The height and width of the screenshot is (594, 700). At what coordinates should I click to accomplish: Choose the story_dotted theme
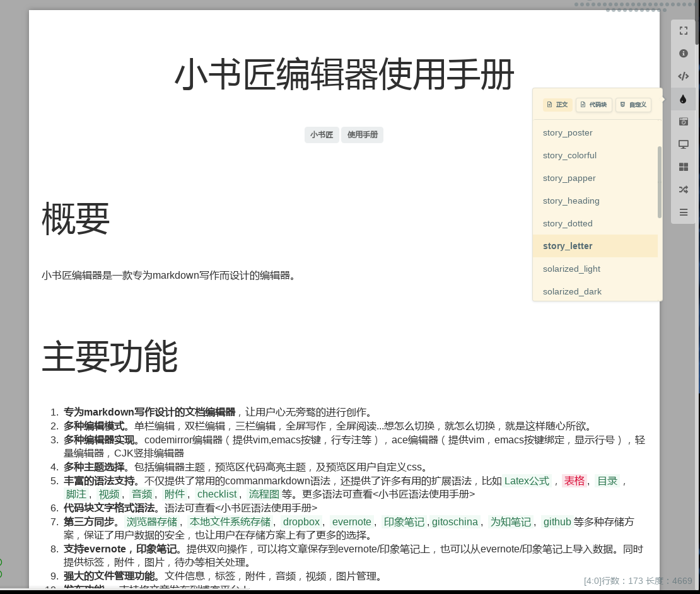[x=595, y=224]
